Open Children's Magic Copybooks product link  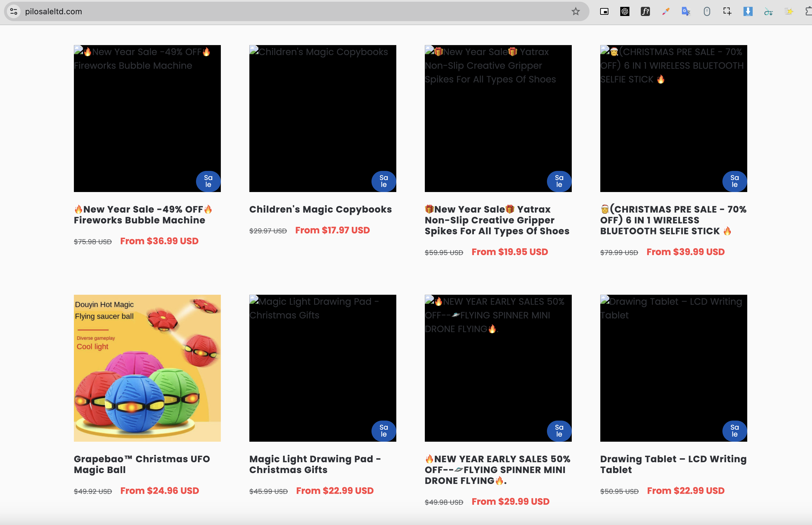320,209
